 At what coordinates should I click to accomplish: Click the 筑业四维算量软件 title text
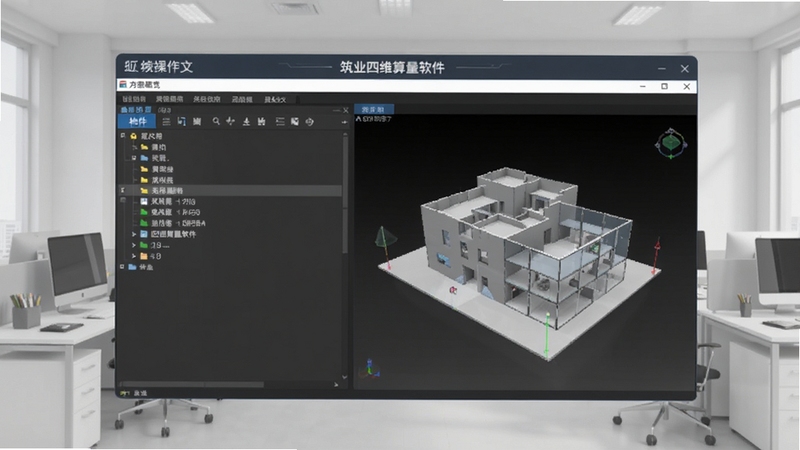(x=392, y=67)
